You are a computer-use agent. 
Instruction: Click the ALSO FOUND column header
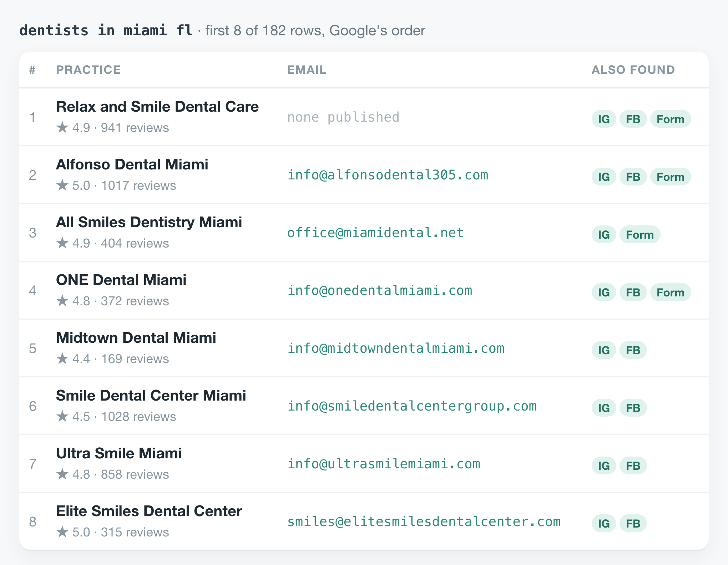tap(633, 70)
